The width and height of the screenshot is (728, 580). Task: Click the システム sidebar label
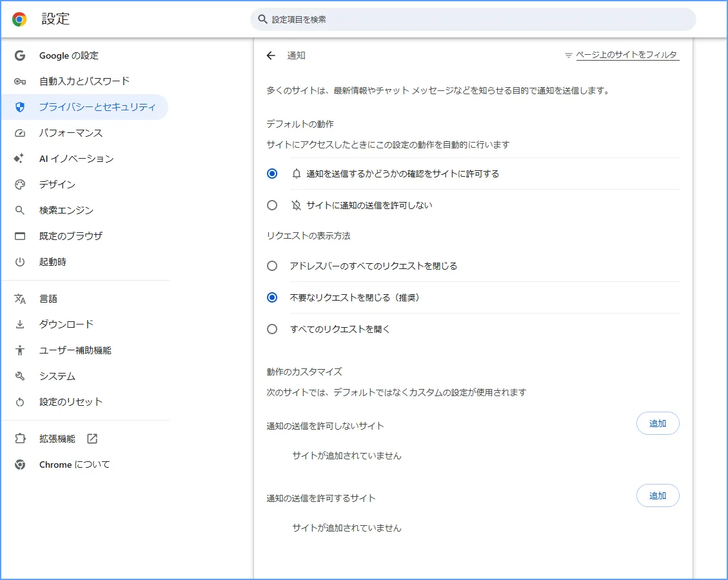click(57, 376)
